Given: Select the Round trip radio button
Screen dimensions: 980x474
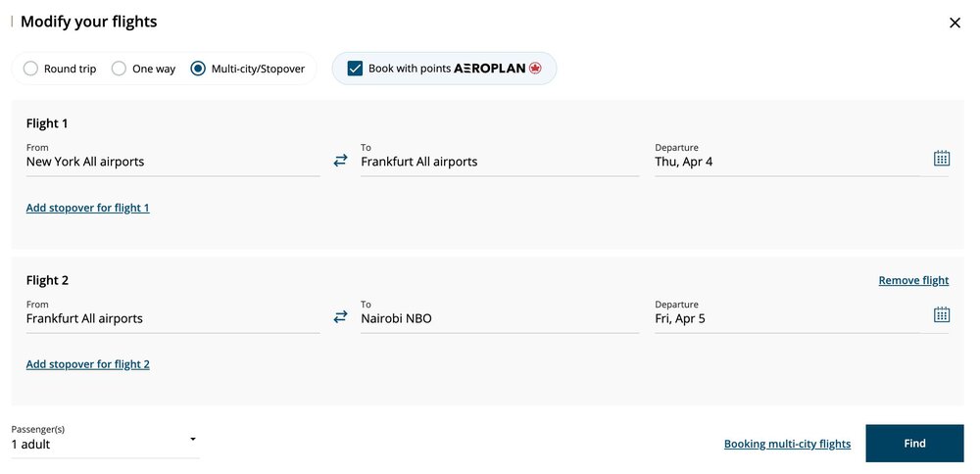Looking at the screenshot, I should [x=30, y=69].
